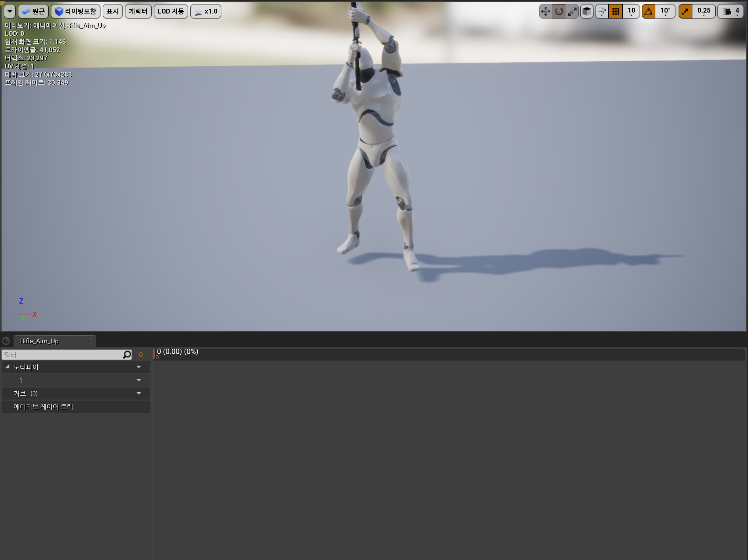This screenshot has width=748, height=560.
Task: Click the orange frame counter 0
Action: point(141,355)
